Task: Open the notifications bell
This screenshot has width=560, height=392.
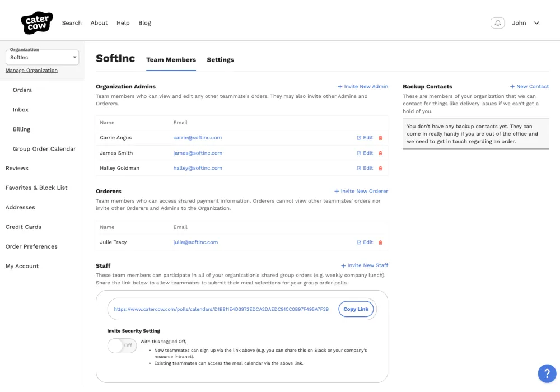Action: [497, 23]
